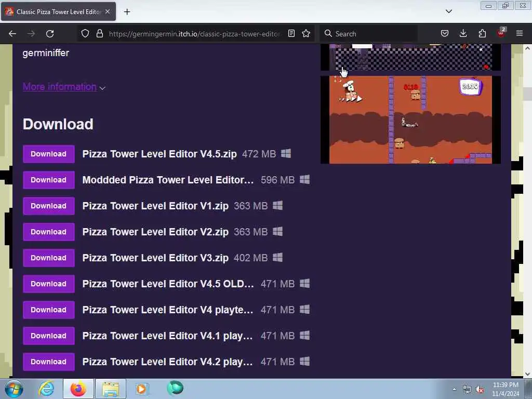Save page to Pocket icon
The height and width of the screenshot is (399, 532).
coord(445,34)
